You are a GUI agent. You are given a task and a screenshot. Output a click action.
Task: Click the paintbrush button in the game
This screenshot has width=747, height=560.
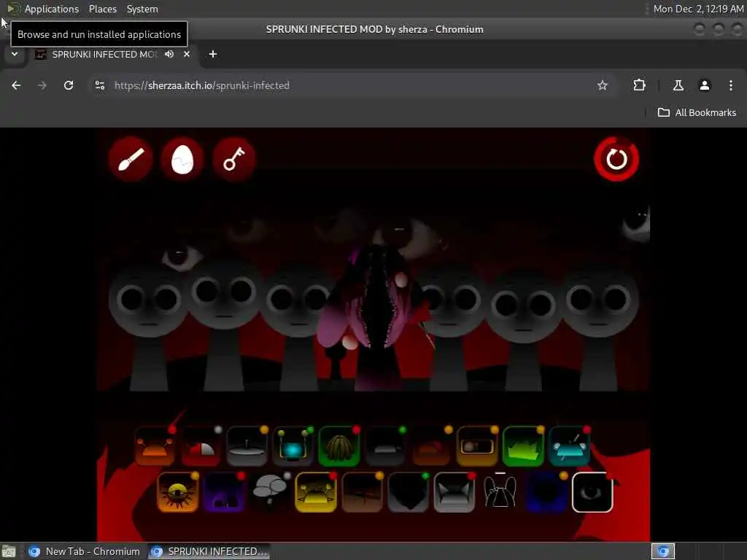pyautogui.click(x=131, y=159)
